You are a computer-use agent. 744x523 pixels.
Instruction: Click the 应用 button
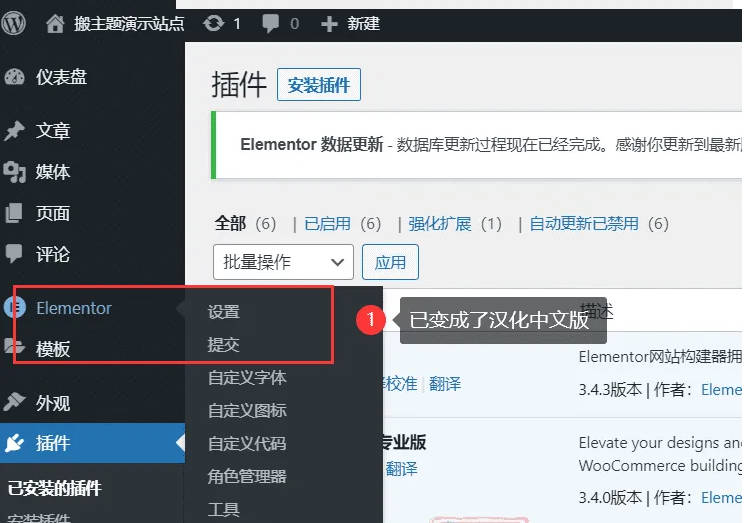point(390,262)
